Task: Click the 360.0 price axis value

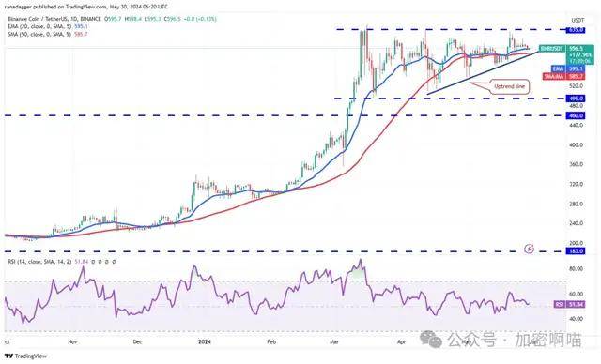Action: click(576, 164)
